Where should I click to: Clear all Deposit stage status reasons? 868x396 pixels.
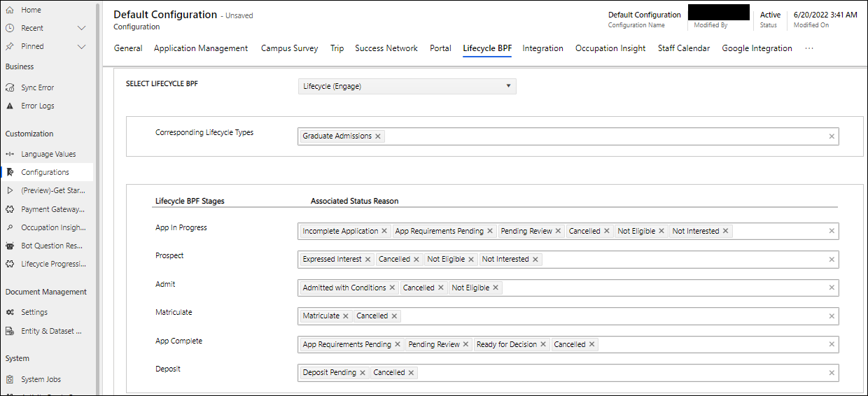(x=832, y=373)
